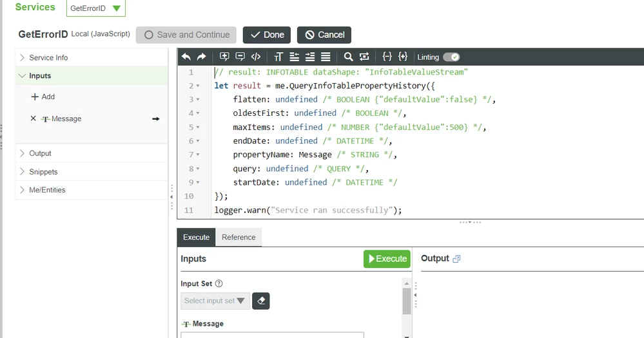This screenshot has width=644, height=338.
Task: Run the service with green Execute button
Action: pos(387,259)
